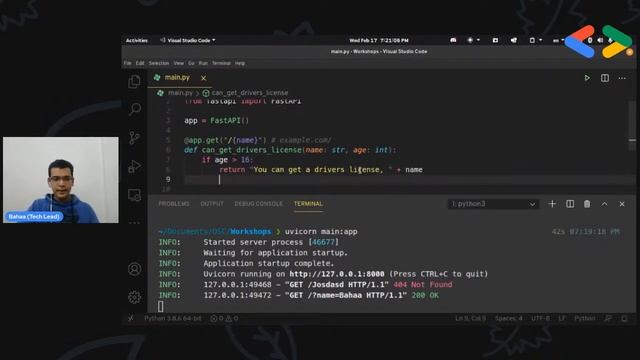Screen dimensions: 640x360
Task: Open the Explorer view in activity bar
Action: click(134, 82)
